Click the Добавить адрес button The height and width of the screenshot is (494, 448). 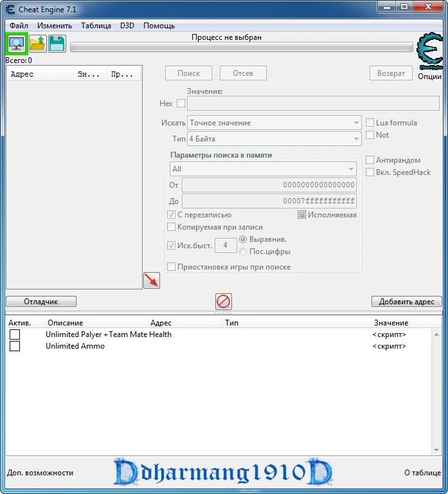(x=406, y=302)
